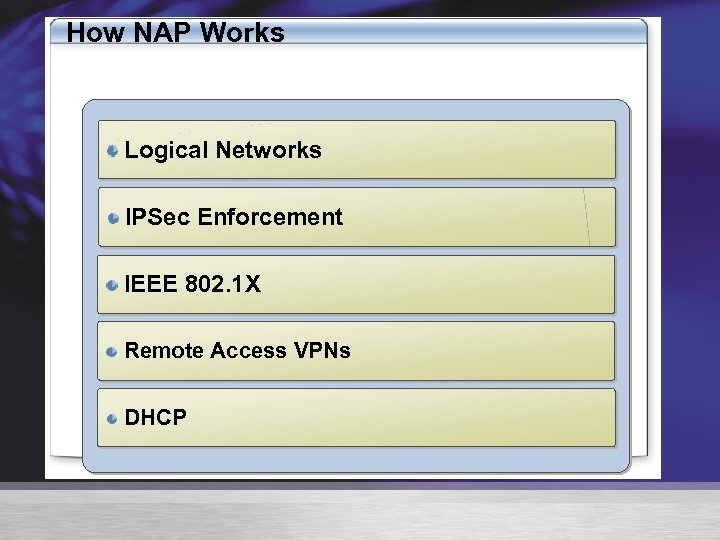Open the Remote Access VPNs topic bar

pos(356,351)
